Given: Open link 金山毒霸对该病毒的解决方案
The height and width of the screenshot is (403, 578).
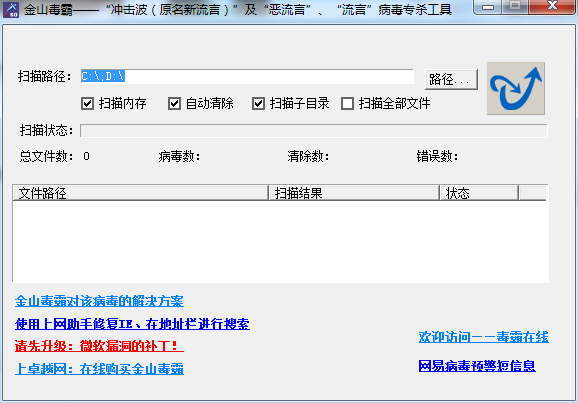Looking at the screenshot, I should [x=99, y=301].
